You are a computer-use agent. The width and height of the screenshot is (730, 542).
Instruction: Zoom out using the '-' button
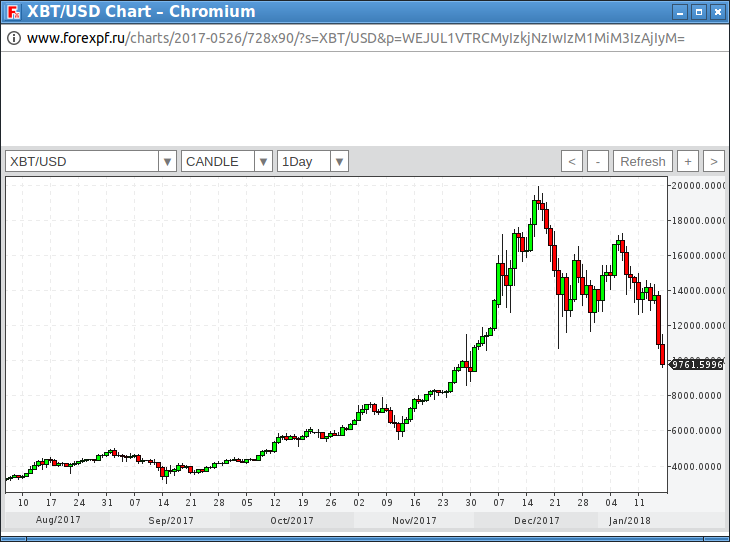[x=598, y=161]
